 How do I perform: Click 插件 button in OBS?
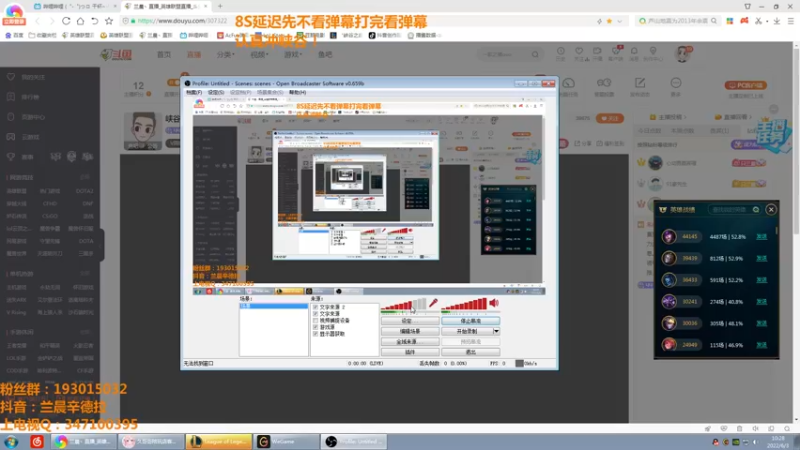pyautogui.click(x=410, y=352)
